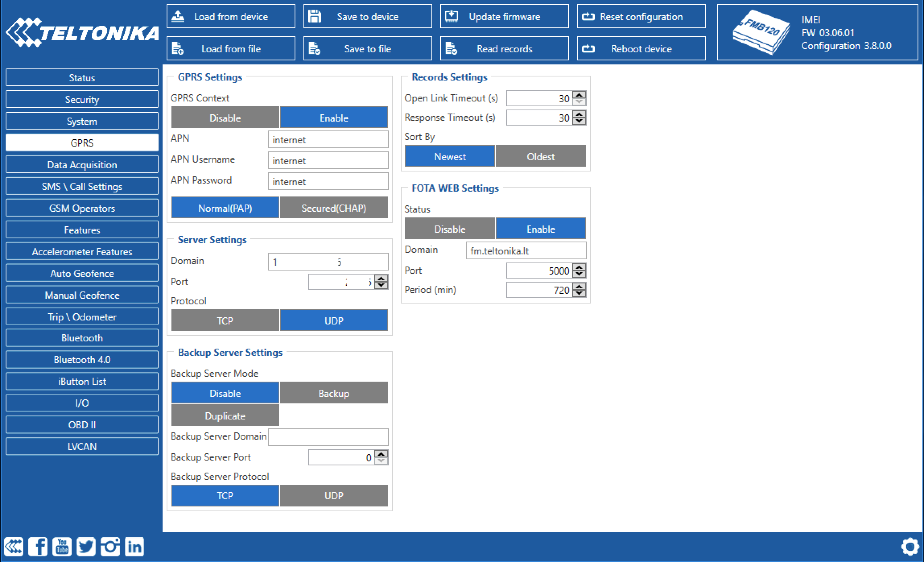Increase the FOTA WEB Port value
This screenshot has width=924, height=562.
coord(579,267)
